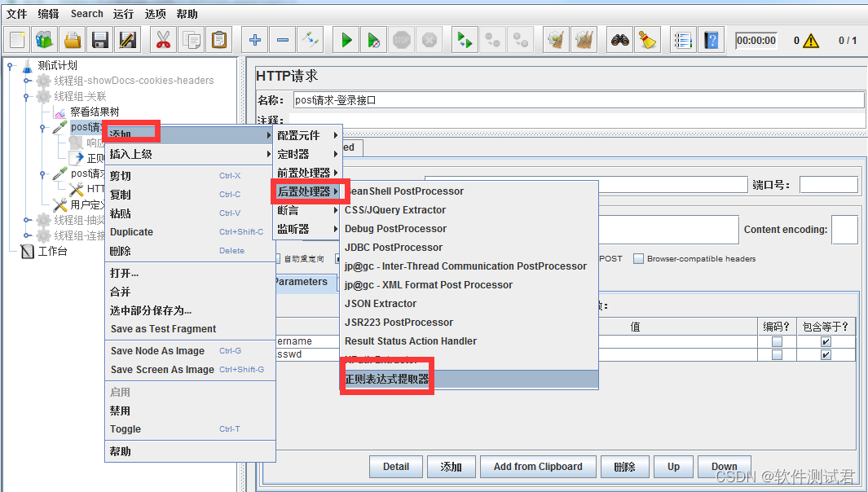This screenshot has width=868, height=492.
Task: Click the Detail button
Action: [x=396, y=467]
